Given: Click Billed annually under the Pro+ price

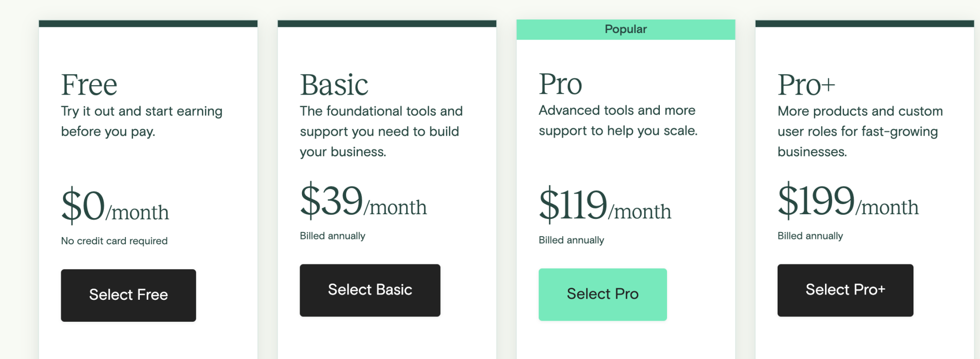Looking at the screenshot, I should (x=811, y=235).
